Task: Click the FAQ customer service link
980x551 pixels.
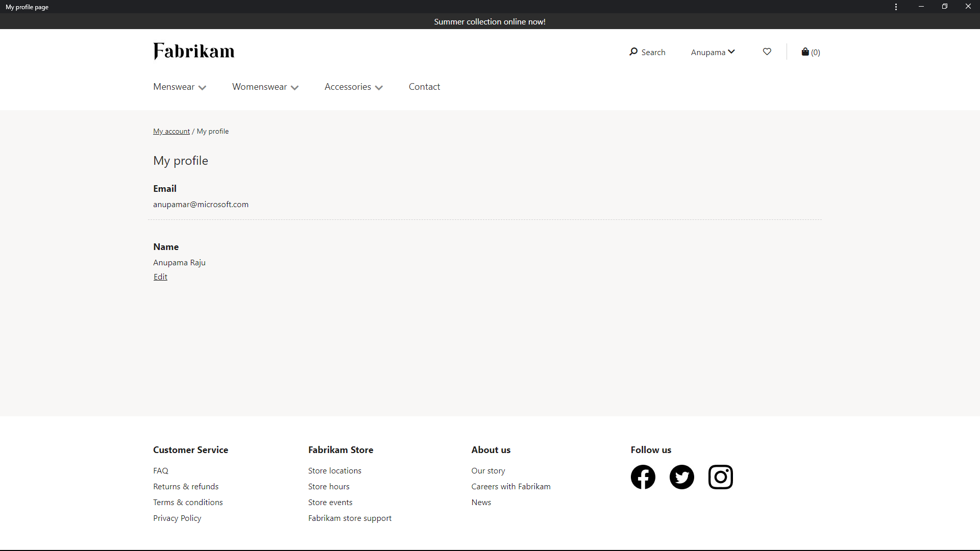Action: [x=160, y=470]
